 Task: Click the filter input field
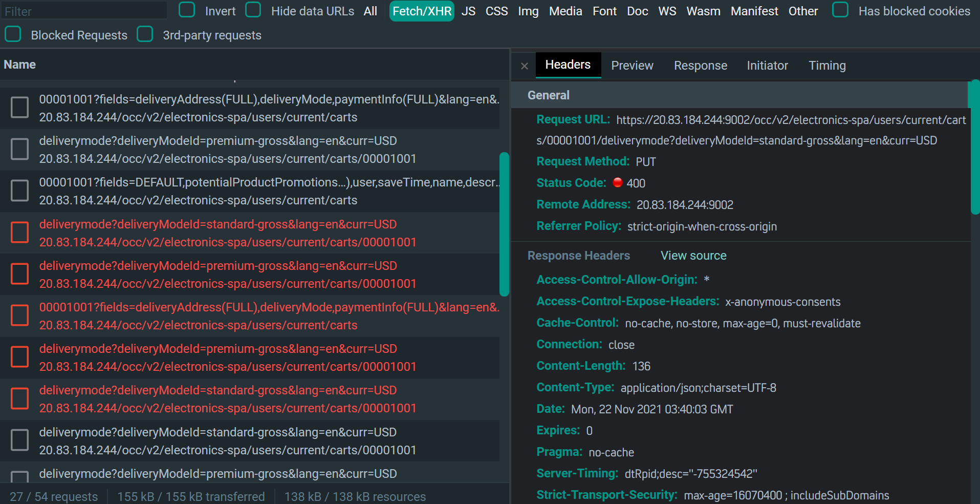[x=83, y=10]
